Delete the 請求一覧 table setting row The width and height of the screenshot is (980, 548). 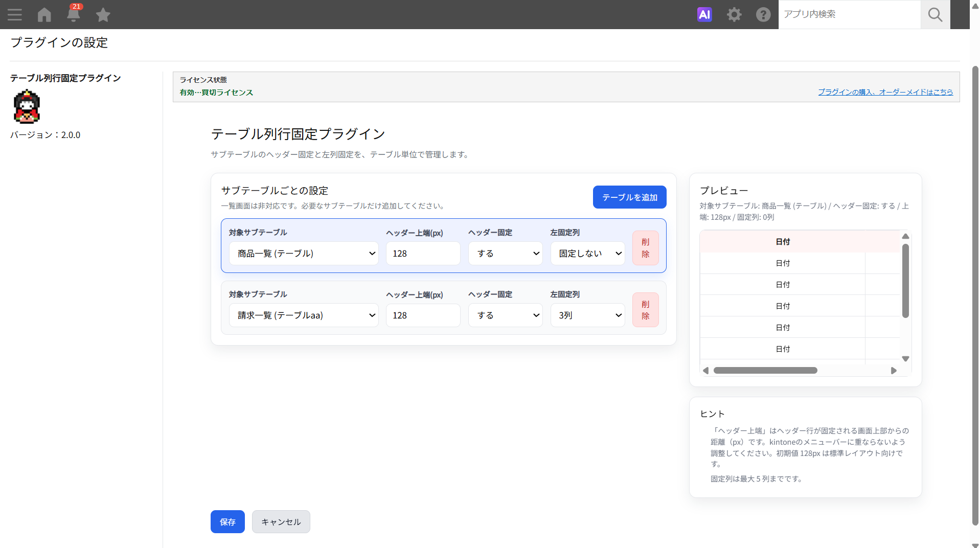coord(645,310)
